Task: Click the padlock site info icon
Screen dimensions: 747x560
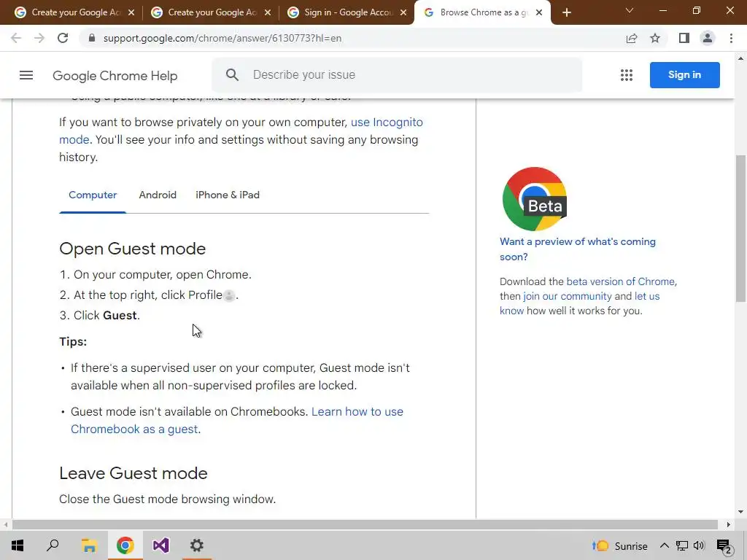Action: pyautogui.click(x=92, y=38)
